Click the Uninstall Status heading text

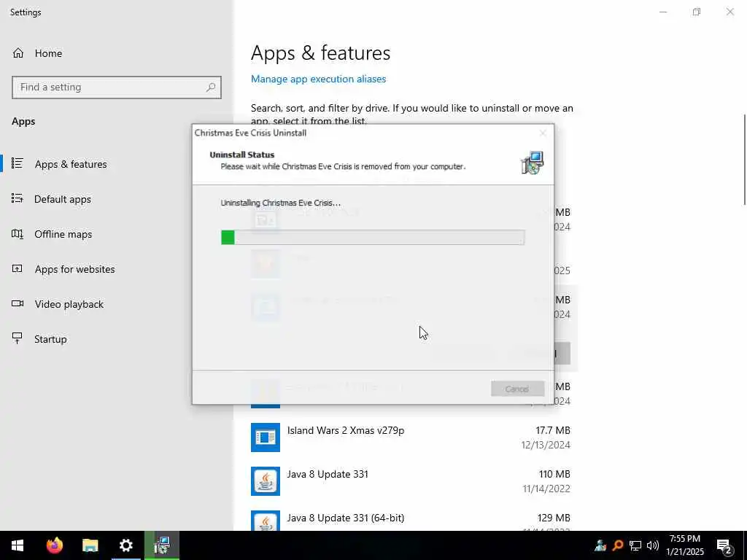(x=242, y=155)
